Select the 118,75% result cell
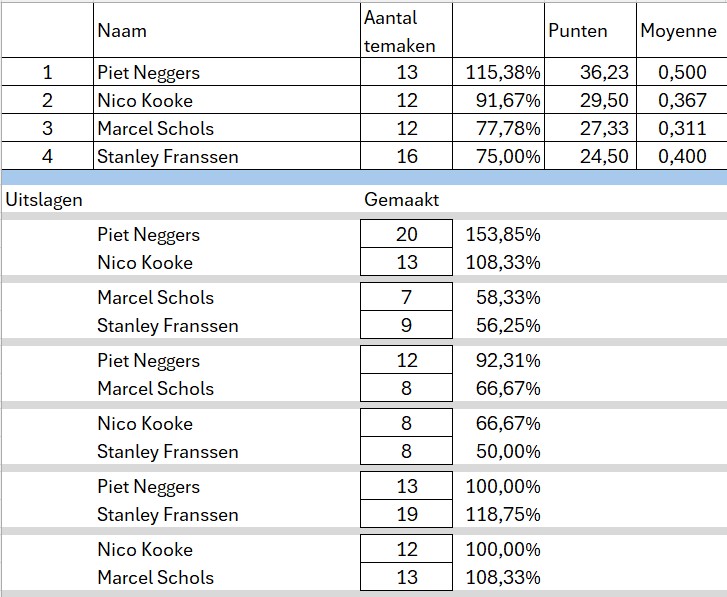Viewport: 727px width, 597px height. [503, 515]
